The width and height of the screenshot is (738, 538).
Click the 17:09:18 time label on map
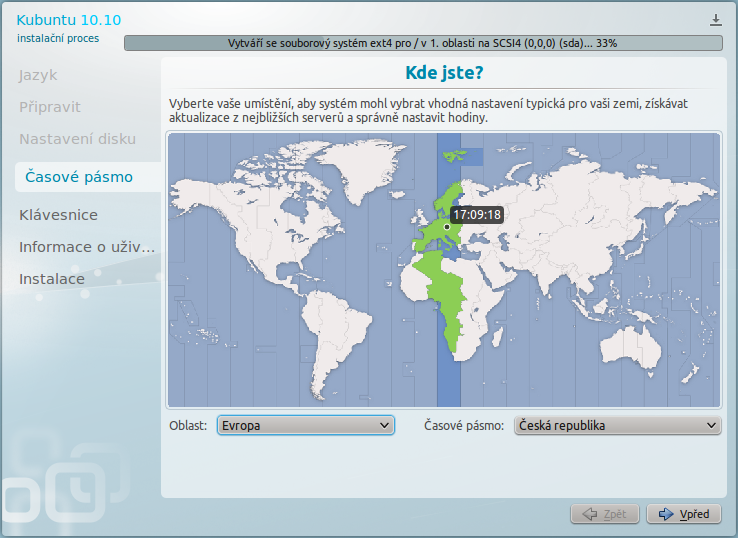click(477, 215)
